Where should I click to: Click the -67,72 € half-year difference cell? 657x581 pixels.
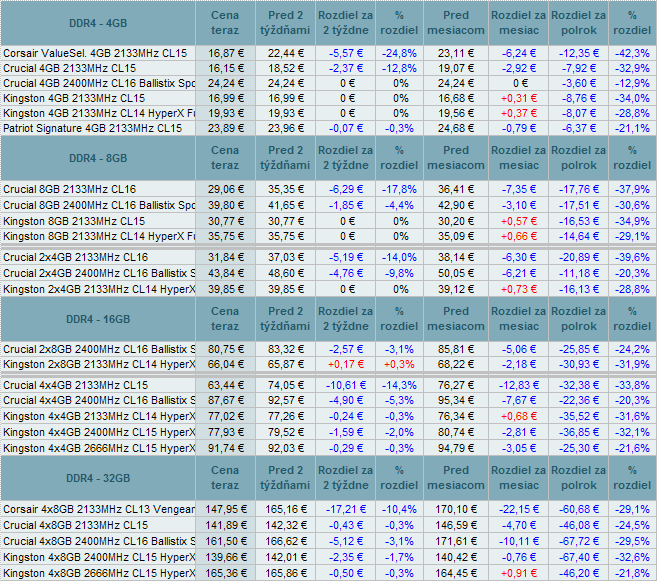(x=579, y=541)
